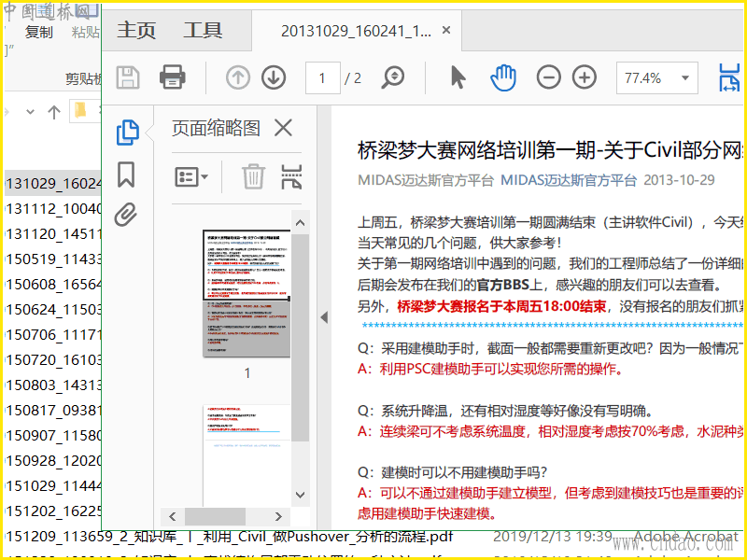747x560 pixels.
Task: Click the folder icon in Explorer address bar
Action: [80, 111]
